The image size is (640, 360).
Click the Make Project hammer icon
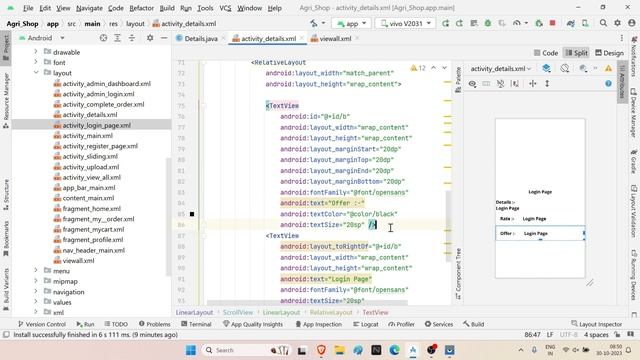[313, 24]
